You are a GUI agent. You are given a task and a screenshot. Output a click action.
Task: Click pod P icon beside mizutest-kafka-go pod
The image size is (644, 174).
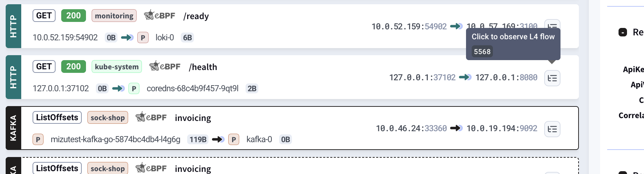(38, 140)
